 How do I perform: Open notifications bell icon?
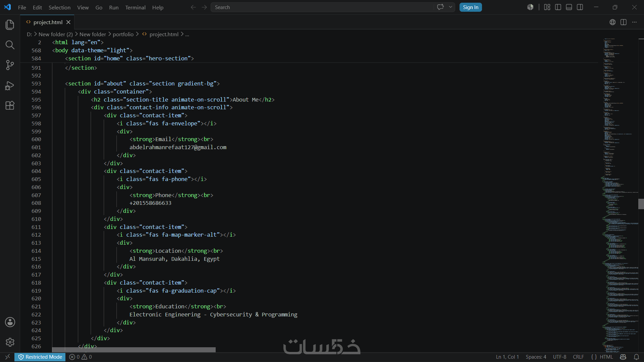point(636,357)
